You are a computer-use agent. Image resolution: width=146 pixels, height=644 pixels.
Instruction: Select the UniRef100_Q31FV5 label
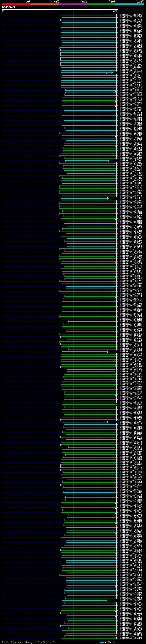tap(131, 329)
